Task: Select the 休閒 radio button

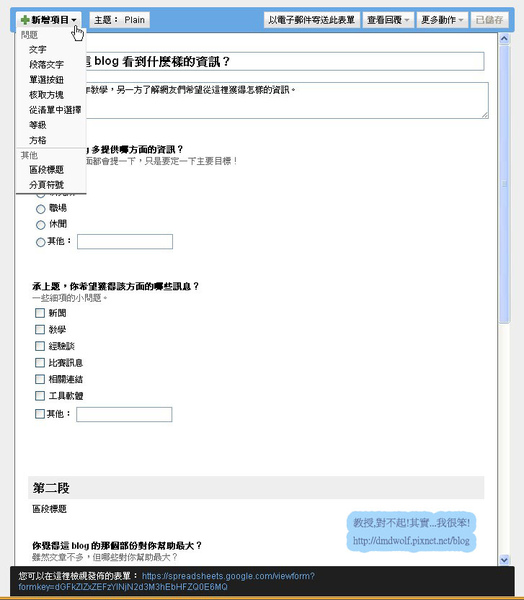Action: click(x=41, y=225)
